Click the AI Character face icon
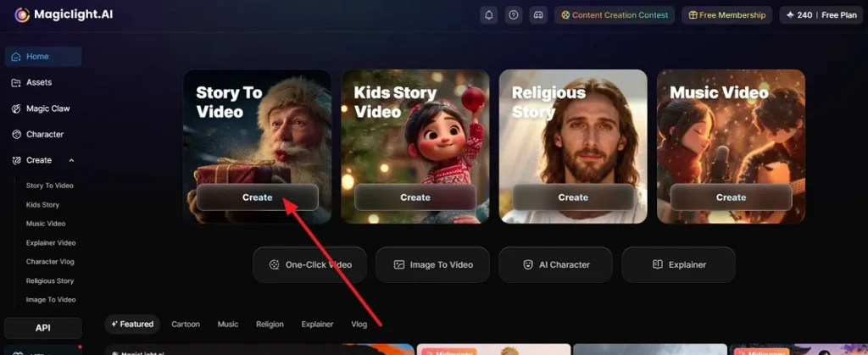This screenshot has width=868, height=355. click(x=528, y=265)
